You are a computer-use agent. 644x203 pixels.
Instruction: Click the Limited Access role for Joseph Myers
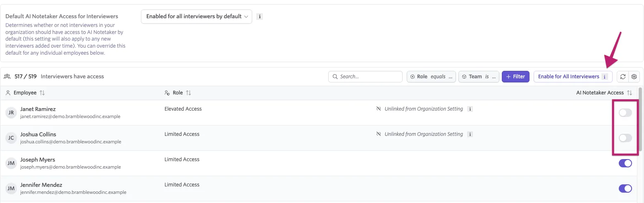coord(182,159)
